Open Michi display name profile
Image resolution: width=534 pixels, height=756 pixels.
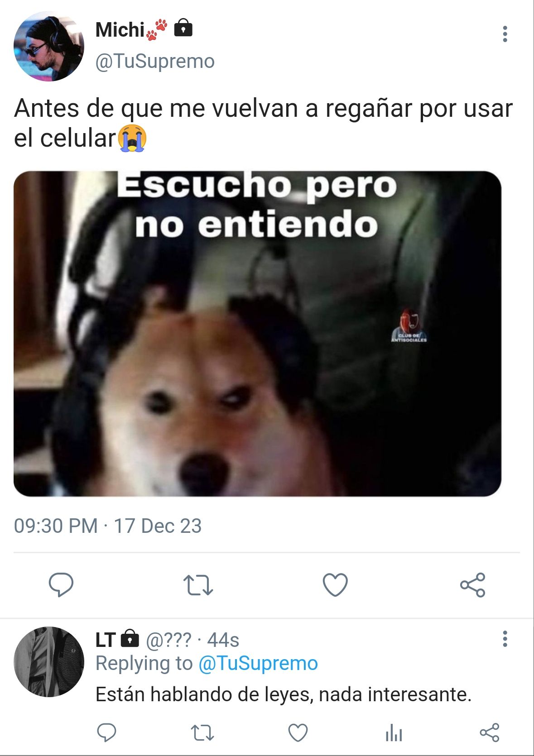pyautogui.click(x=120, y=30)
